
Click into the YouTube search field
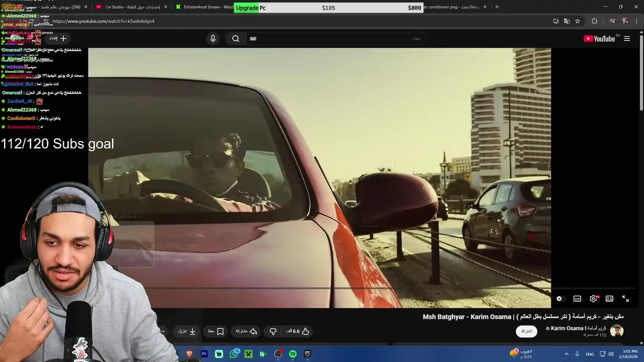click(336, 39)
